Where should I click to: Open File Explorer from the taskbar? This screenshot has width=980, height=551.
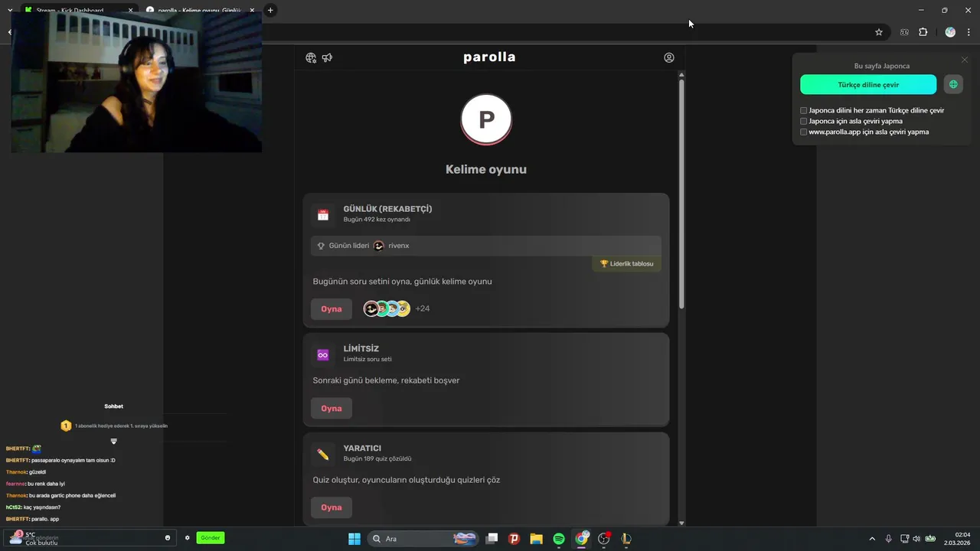coord(536,539)
